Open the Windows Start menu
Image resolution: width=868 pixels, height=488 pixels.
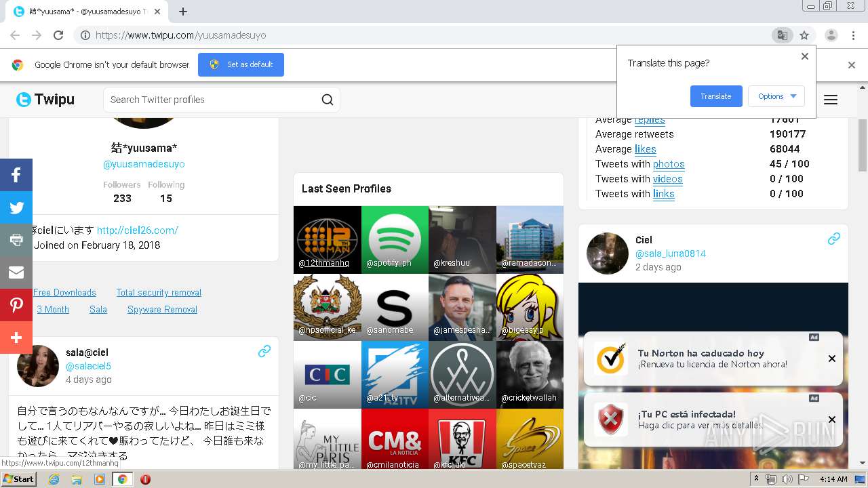(x=19, y=479)
